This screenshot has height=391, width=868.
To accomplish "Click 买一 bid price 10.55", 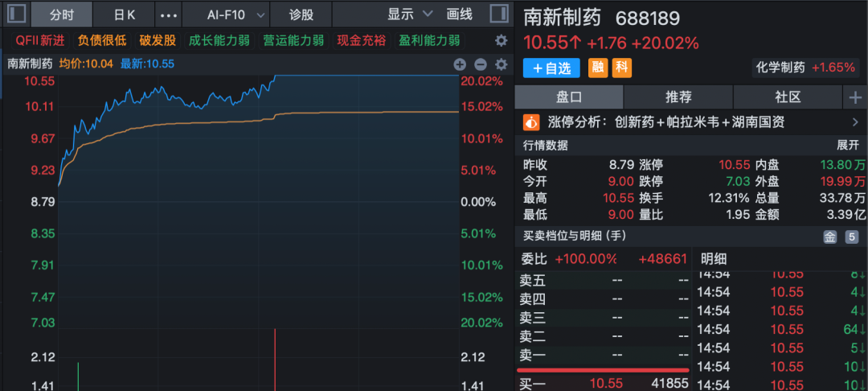I will click(x=606, y=383).
